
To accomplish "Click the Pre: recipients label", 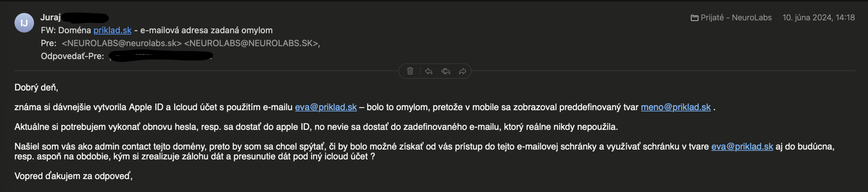I will (x=48, y=43).
